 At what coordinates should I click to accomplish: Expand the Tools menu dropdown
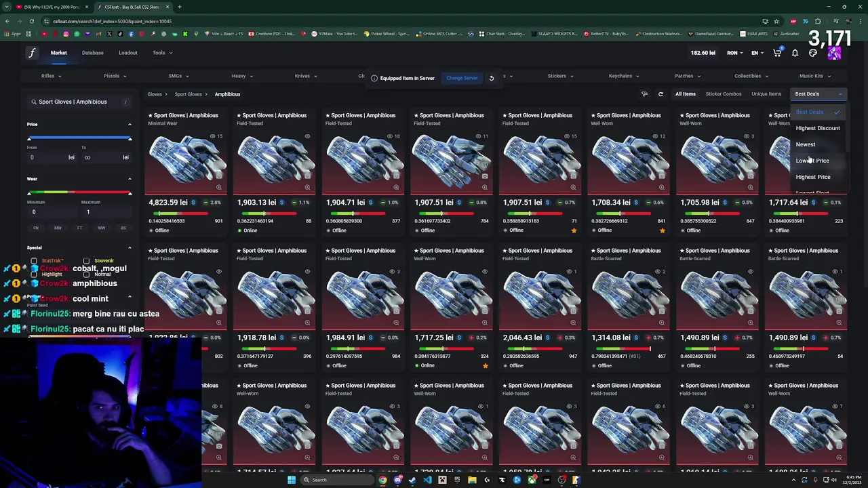point(162,53)
